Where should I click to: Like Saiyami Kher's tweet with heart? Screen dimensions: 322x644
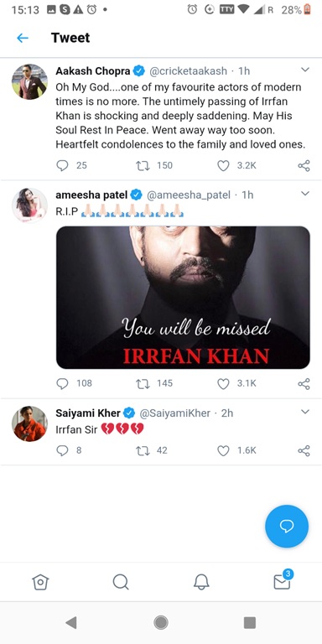(x=223, y=450)
